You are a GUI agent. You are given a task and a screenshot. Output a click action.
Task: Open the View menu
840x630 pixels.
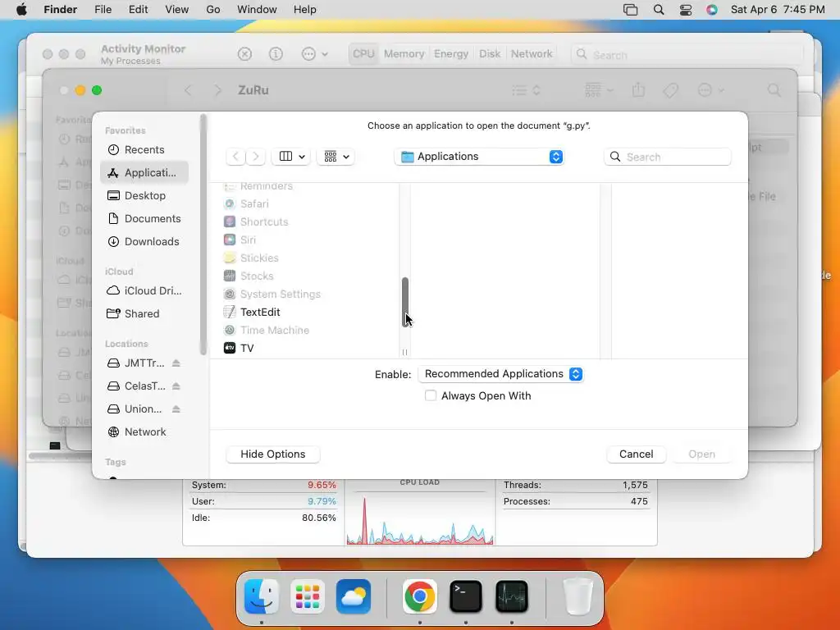pyautogui.click(x=177, y=10)
